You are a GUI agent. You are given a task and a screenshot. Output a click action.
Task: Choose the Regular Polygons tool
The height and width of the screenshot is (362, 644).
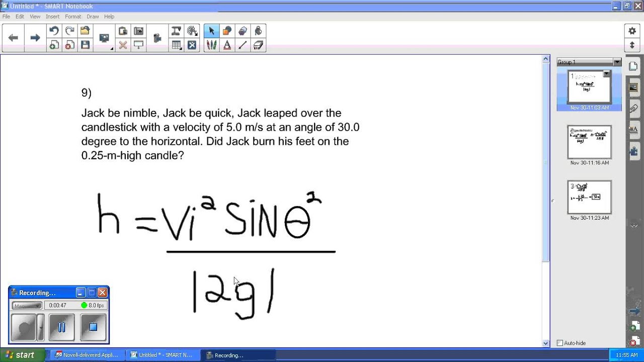[x=243, y=31]
